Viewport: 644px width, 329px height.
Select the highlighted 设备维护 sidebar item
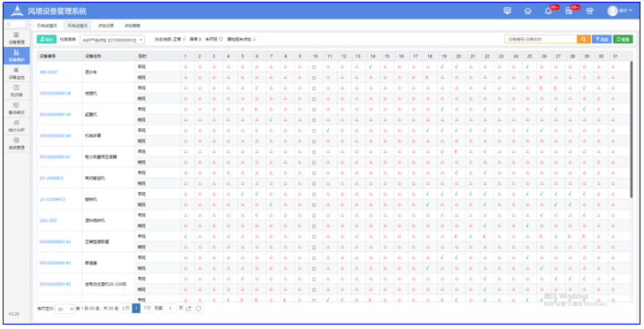pyautogui.click(x=17, y=56)
